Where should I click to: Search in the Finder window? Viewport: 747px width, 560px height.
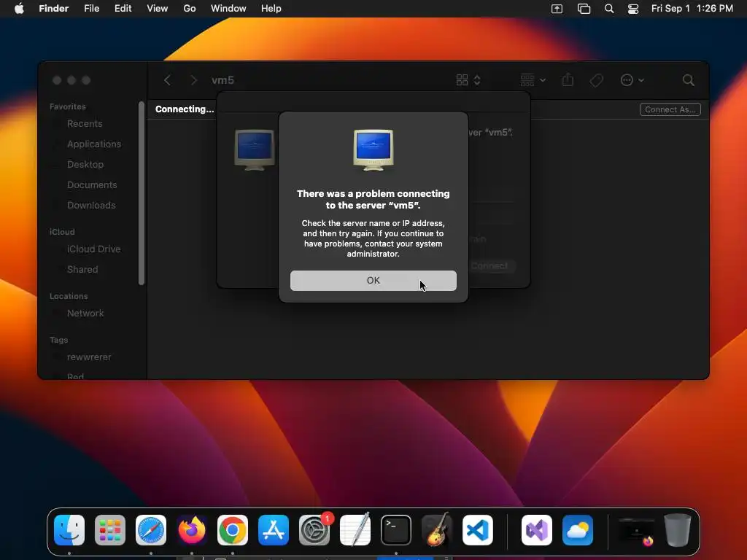click(x=689, y=80)
